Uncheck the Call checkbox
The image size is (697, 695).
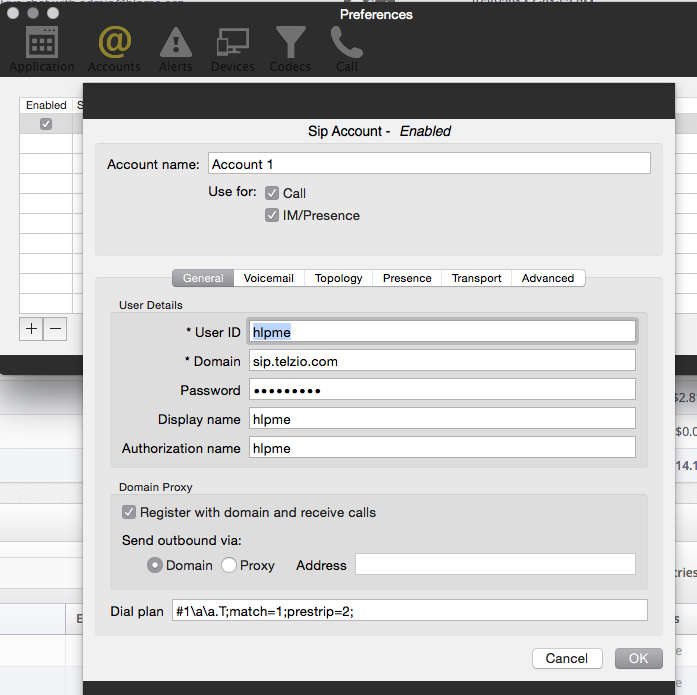(x=272, y=193)
